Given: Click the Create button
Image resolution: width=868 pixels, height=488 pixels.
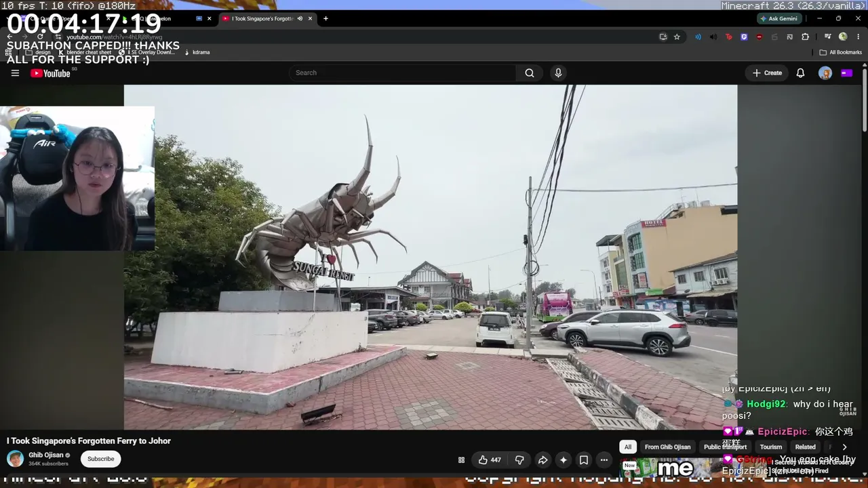Looking at the screenshot, I should coord(767,73).
